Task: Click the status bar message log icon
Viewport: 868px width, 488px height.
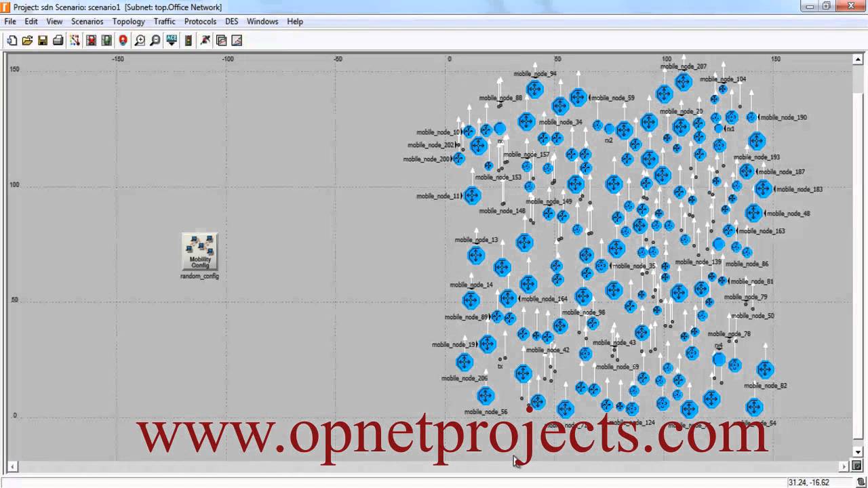Action: click(861, 482)
